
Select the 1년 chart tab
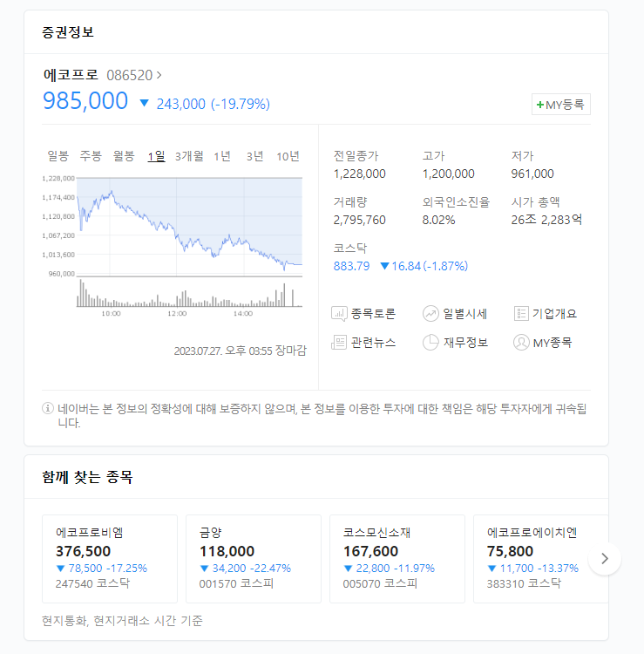(x=222, y=156)
